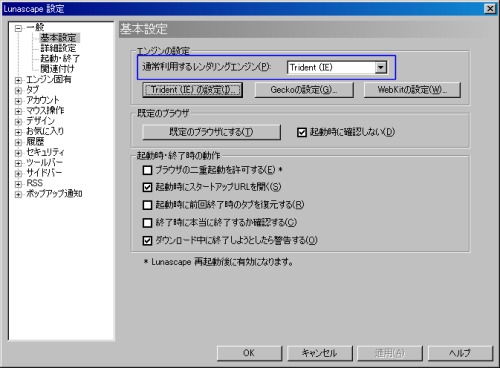Enable 終了時に本当に終了するか確認する checkbox
500x368 pixels.
[x=147, y=223]
